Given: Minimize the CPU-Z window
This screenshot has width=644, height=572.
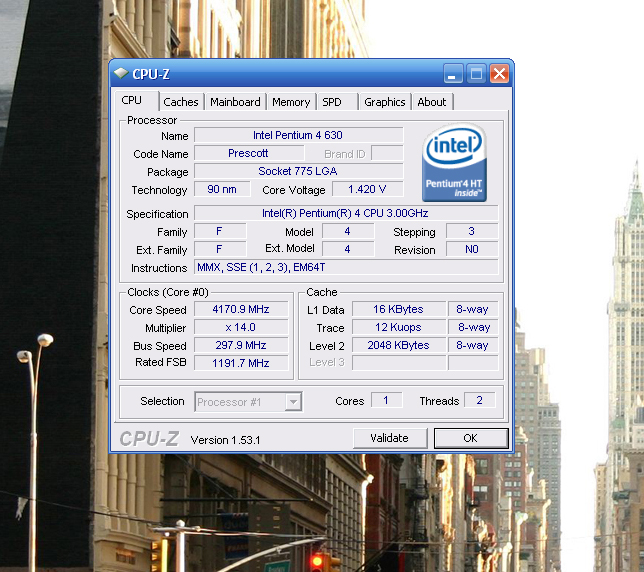Looking at the screenshot, I should [453, 74].
